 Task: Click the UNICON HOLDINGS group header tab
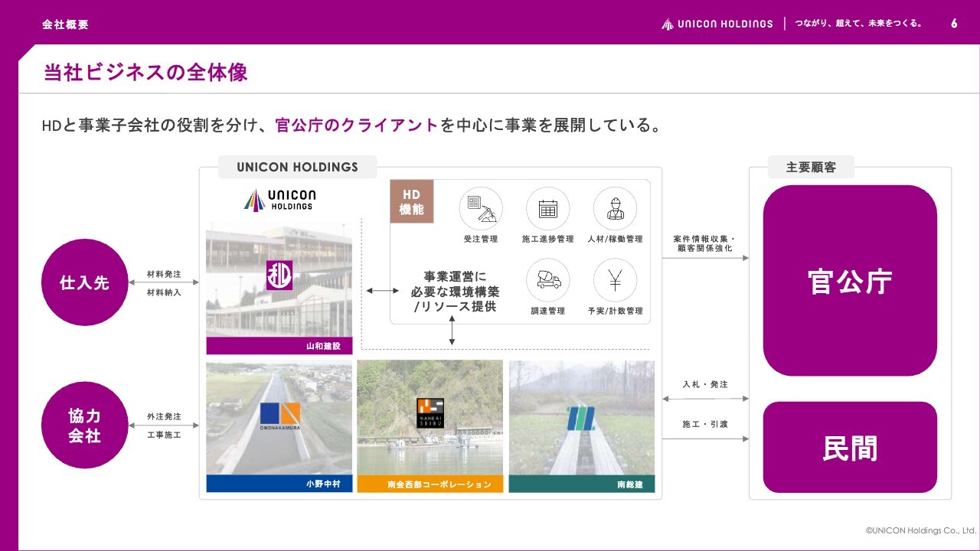click(x=298, y=167)
